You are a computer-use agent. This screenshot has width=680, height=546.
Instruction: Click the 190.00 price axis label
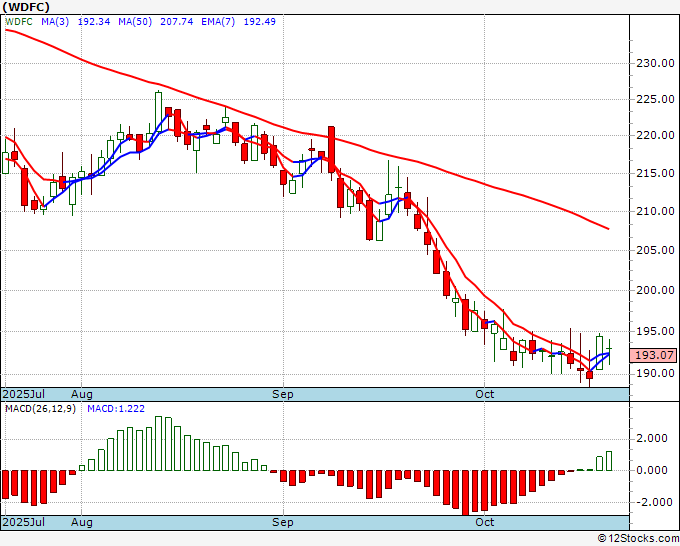655,373
